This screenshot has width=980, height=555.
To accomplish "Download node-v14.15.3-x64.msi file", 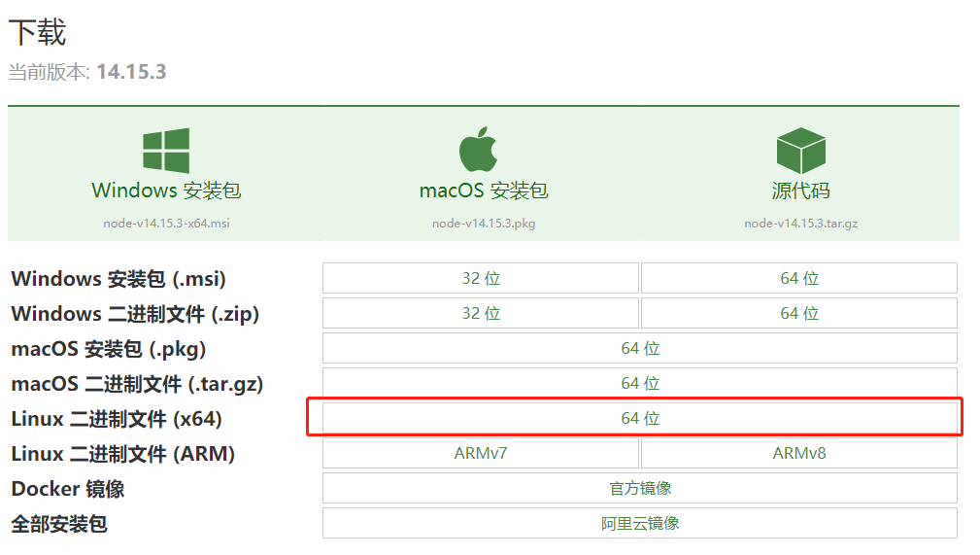I will [166, 224].
